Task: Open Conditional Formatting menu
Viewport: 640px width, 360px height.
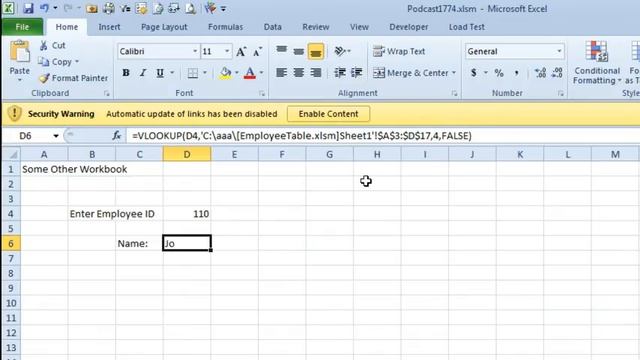Action: [596, 62]
